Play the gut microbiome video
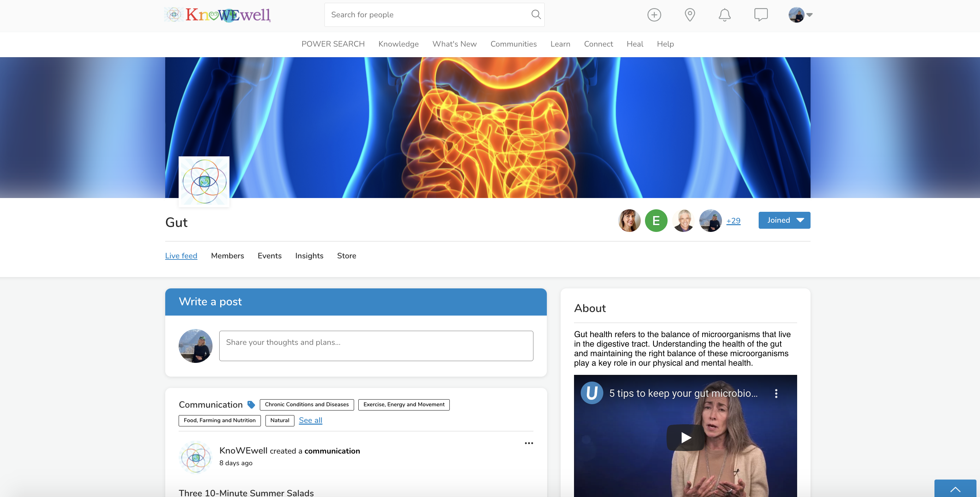The width and height of the screenshot is (980, 497). [x=685, y=438]
